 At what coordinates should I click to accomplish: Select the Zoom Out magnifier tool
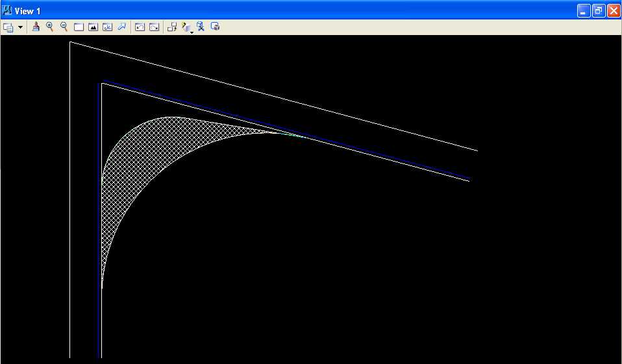[x=64, y=27]
